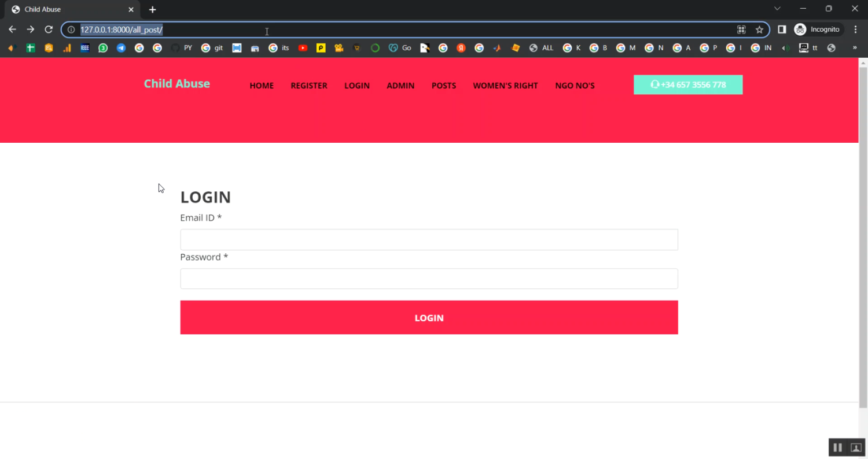868x459 pixels.
Task: Click the Yandex bookmark icon
Action: click(461, 48)
